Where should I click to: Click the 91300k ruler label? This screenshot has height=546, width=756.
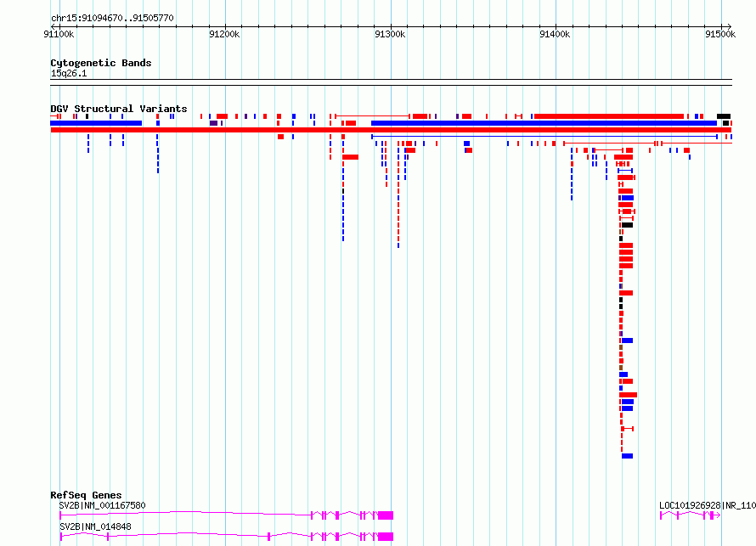[390, 34]
